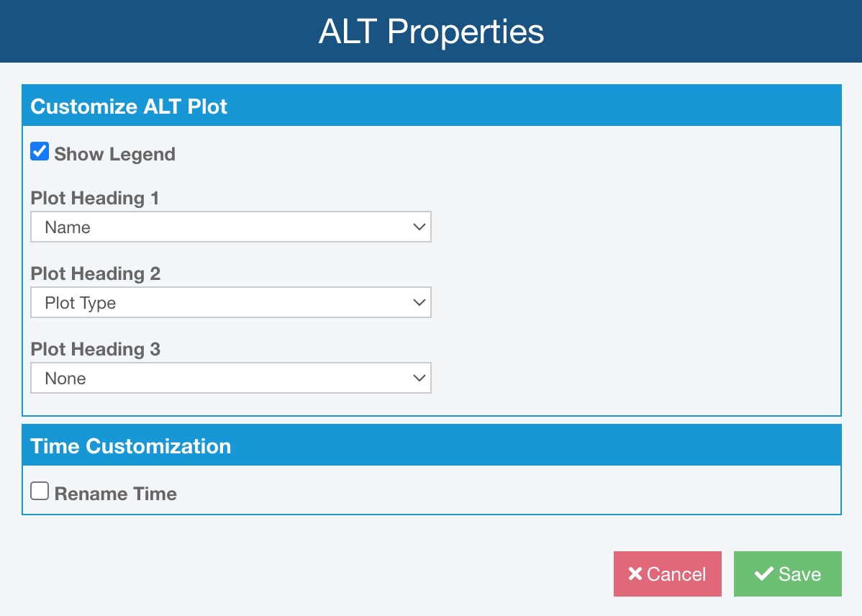Click the Plot Heading 3 field label
862x616 pixels.
[96, 349]
